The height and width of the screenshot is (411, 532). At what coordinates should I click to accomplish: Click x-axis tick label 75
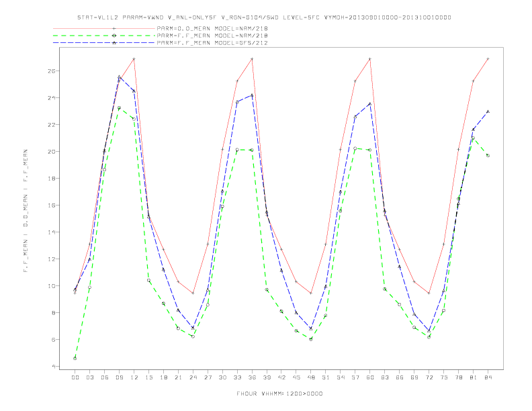click(444, 377)
